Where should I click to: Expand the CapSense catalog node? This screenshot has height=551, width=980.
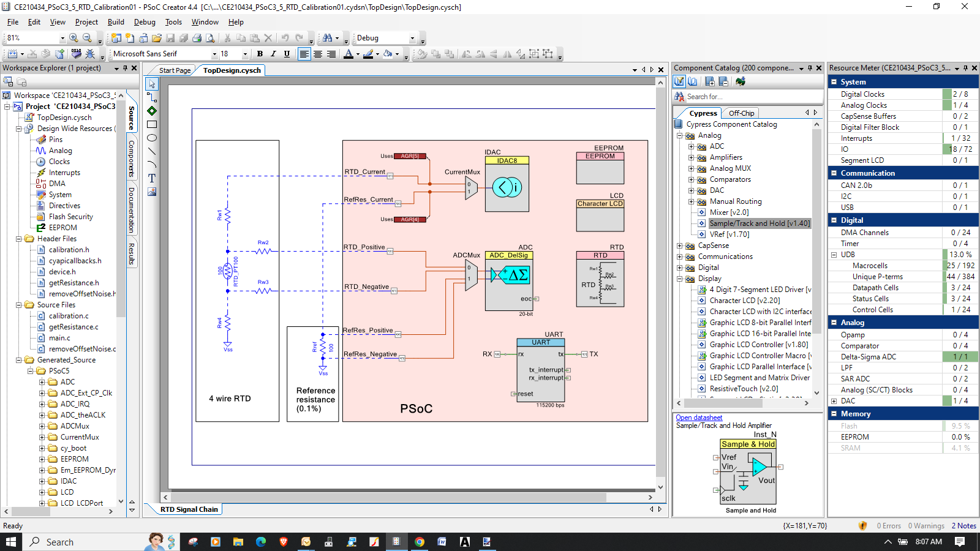point(679,246)
